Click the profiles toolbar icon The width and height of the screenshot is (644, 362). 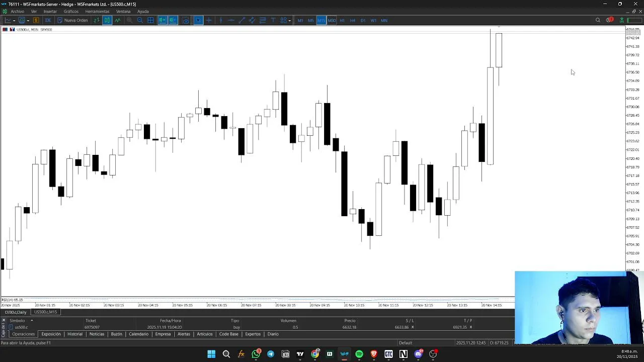tap(22, 20)
